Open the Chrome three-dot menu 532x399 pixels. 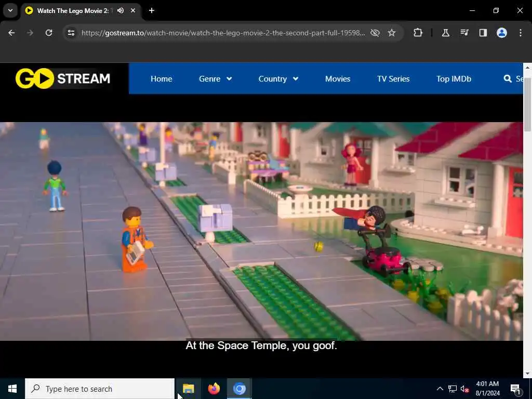(521, 33)
